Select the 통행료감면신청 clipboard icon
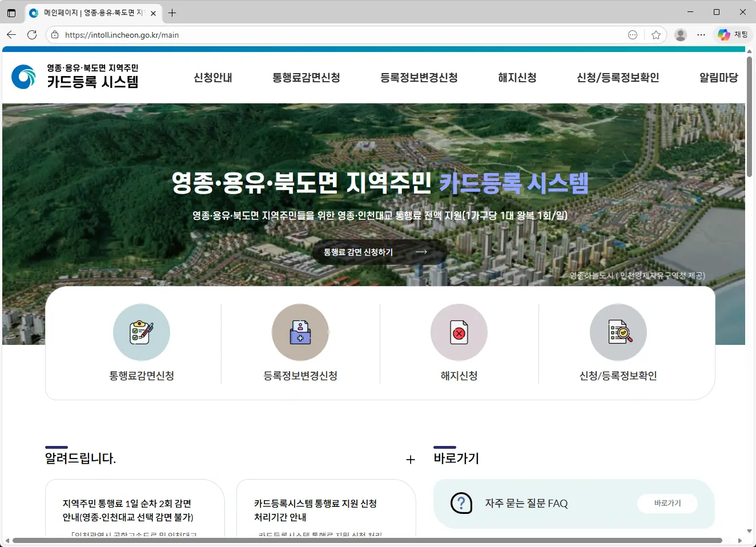The image size is (756, 547). click(142, 332)
